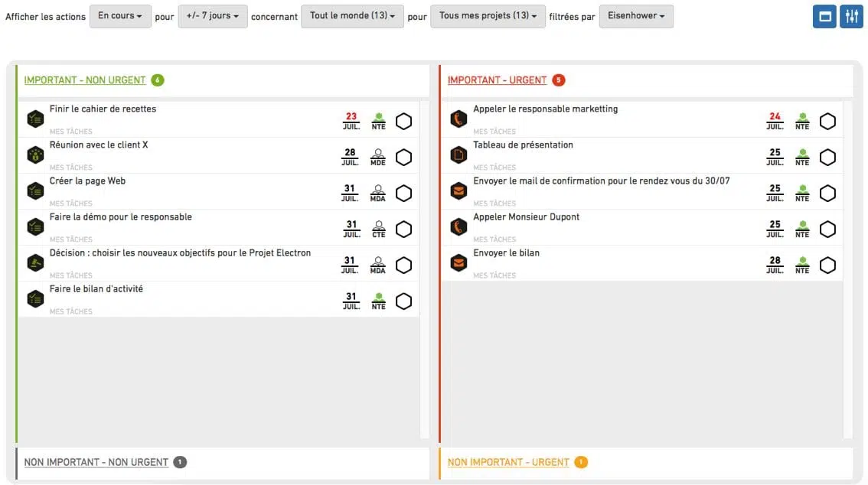The image size is (868, 485).
Task: Open the En cours status dropdown
Action: pyautogui.click(x=120, y=16)
